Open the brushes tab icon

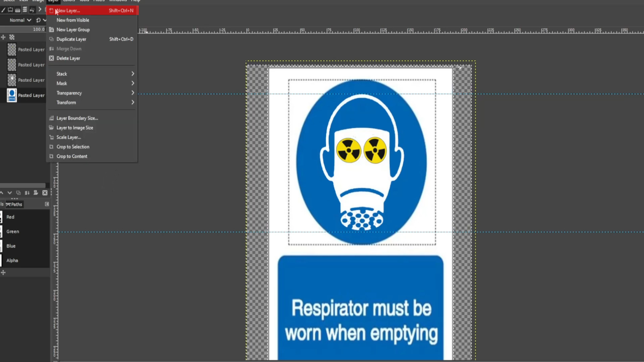(18, 10)
